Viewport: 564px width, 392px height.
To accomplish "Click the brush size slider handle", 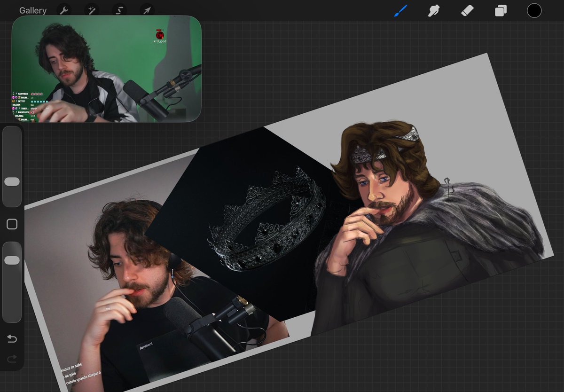I will (12, 181).
